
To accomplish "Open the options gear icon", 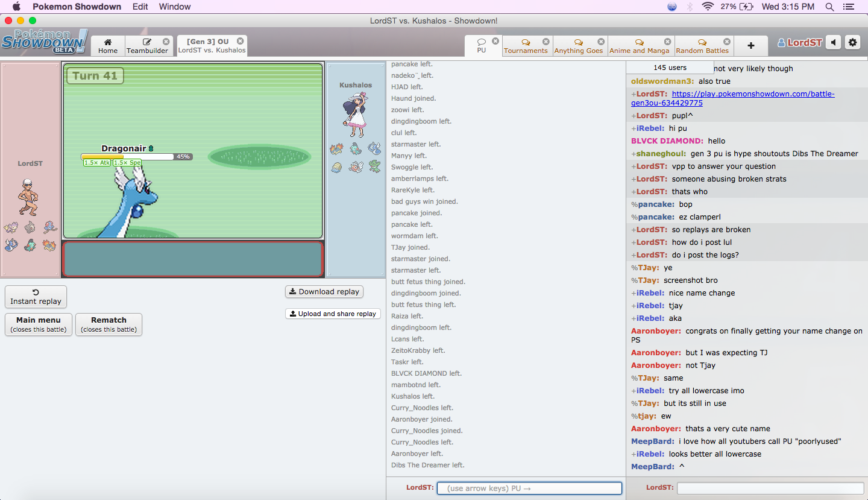I will (x=852, y=42).
